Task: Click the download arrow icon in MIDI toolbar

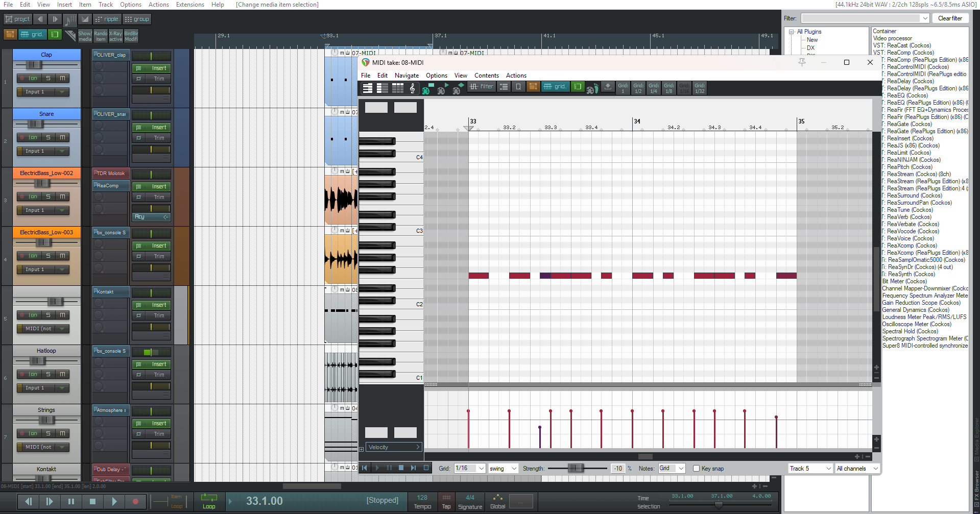Action: (x=608, y=87)
